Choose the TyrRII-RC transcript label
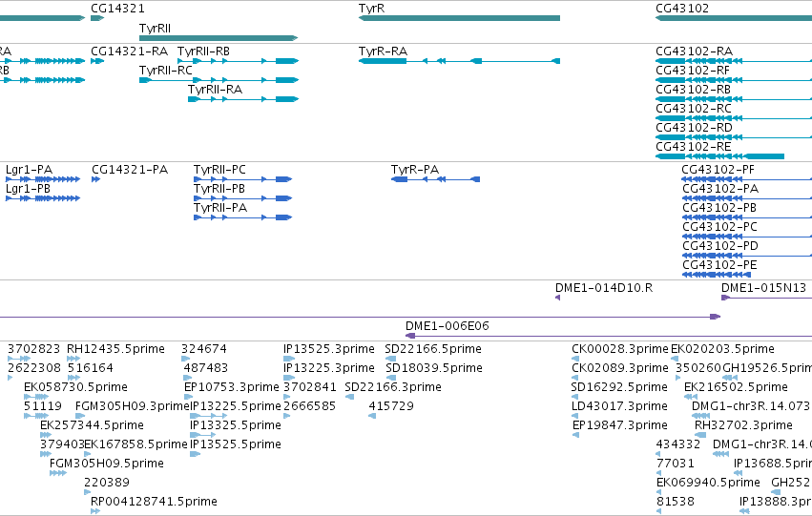This screenshot has width=812, height=516. click(x=166, y=71)
